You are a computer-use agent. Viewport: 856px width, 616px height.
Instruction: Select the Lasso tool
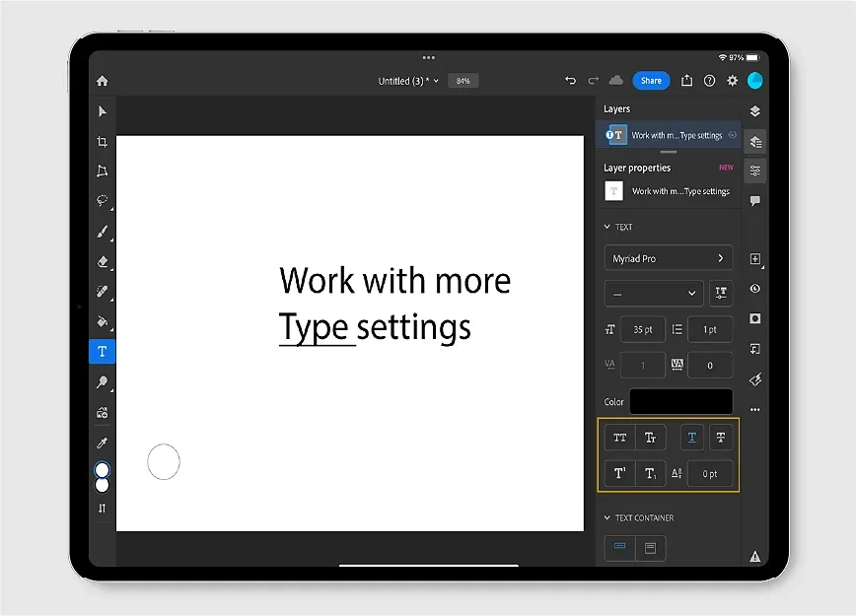tap(102, 201)
